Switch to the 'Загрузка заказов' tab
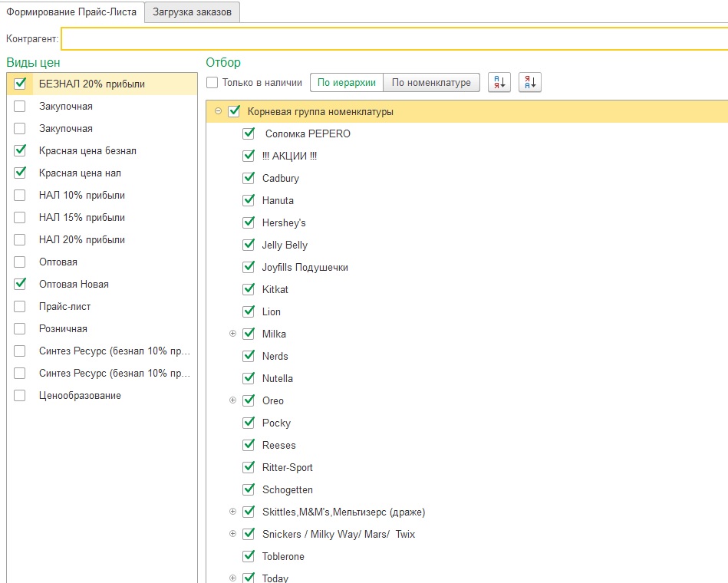Image resolution: width=728 pixels, height=583 pixels. point(192,12)
